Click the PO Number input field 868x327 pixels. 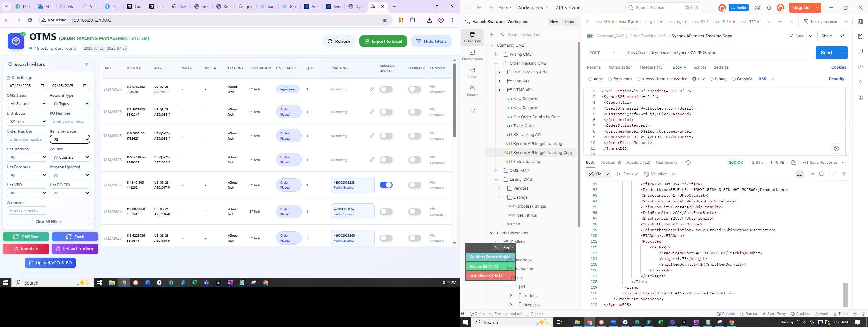70,121
